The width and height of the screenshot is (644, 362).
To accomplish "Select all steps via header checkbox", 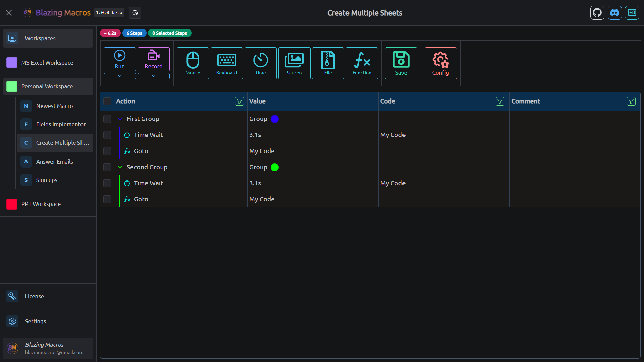I will pos(107,101).
